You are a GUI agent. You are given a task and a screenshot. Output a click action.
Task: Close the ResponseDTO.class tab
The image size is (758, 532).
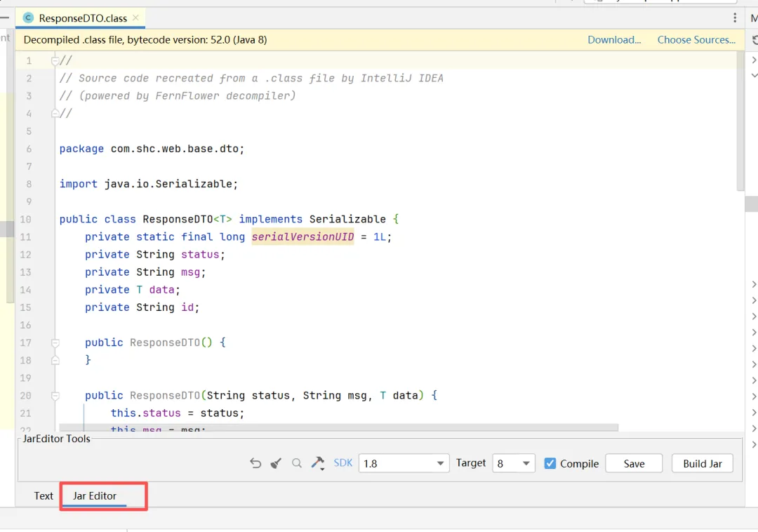136,18
